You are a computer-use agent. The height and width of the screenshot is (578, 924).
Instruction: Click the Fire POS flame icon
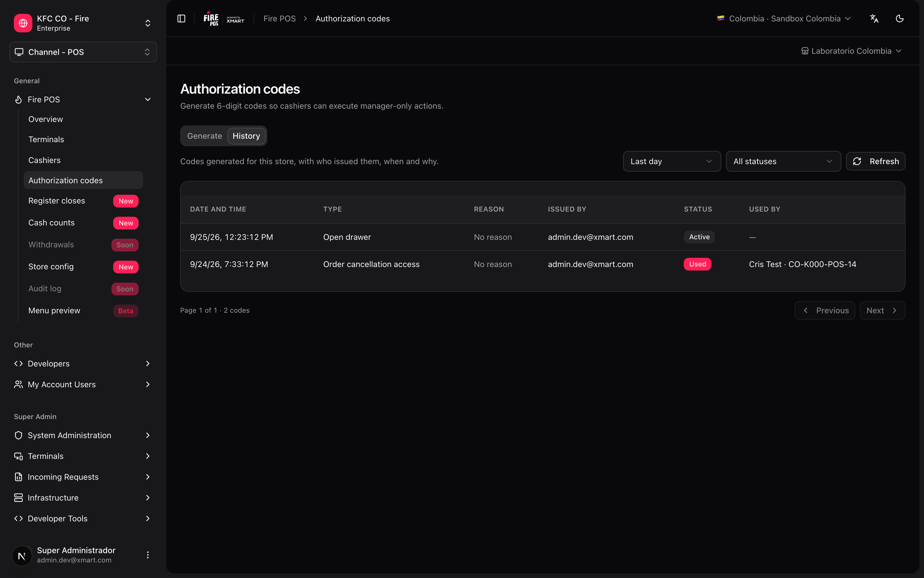click(x=18, y=99)
